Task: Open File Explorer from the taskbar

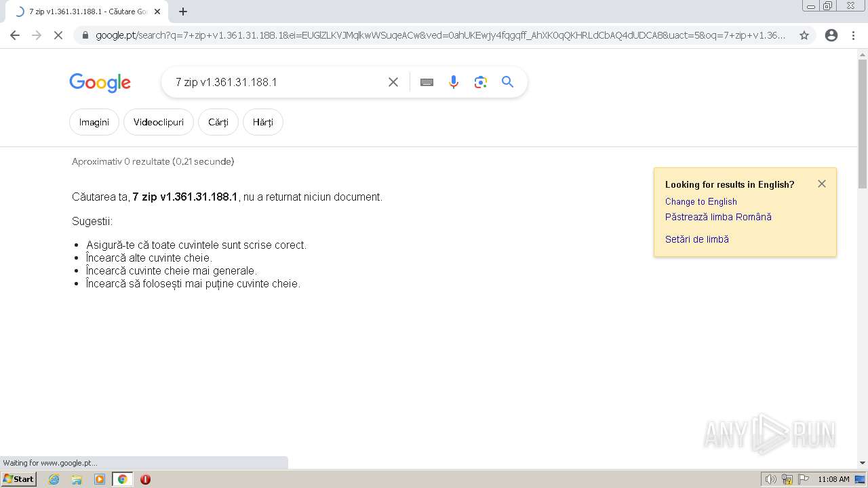Action: point(77,479)
